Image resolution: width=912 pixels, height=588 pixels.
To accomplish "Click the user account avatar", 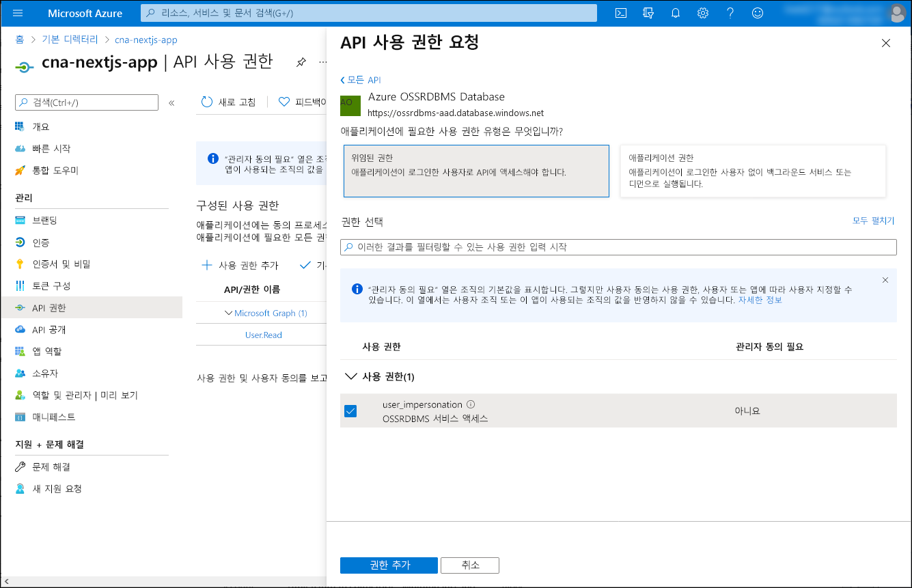I will [897, 13].
